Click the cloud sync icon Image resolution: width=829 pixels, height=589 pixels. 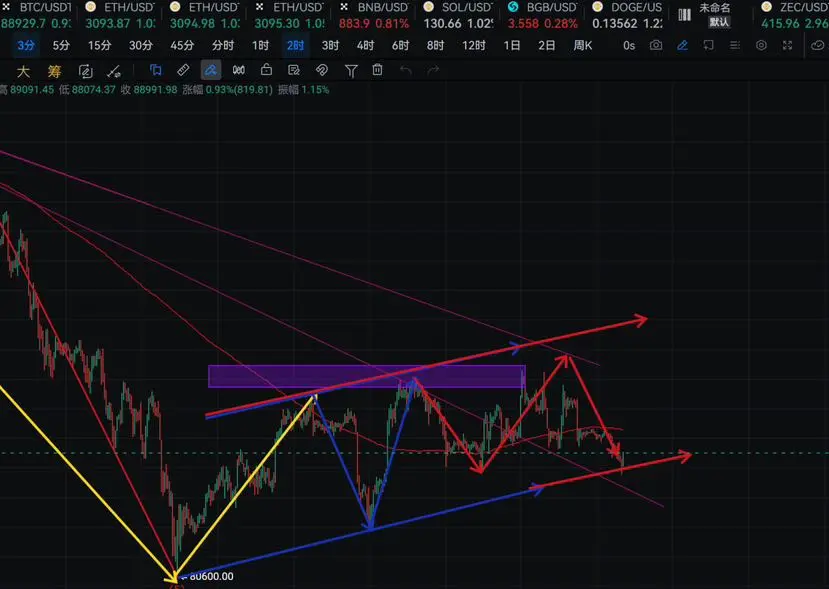point(817,45)
